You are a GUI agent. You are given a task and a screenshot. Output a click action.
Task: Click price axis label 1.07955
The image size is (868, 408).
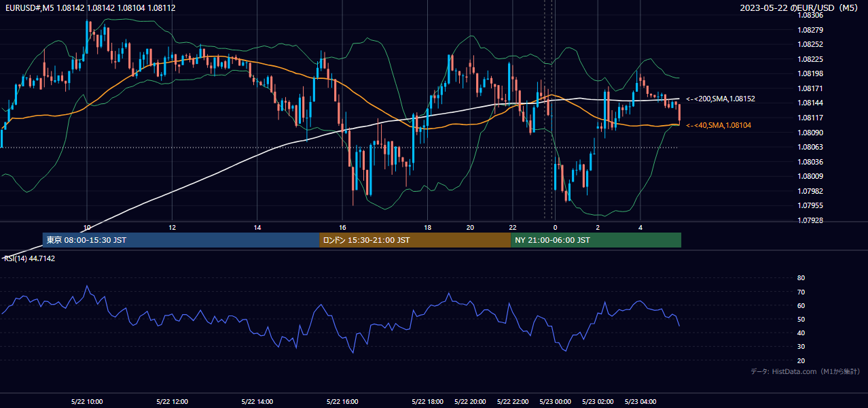click(x=810, y=205)
